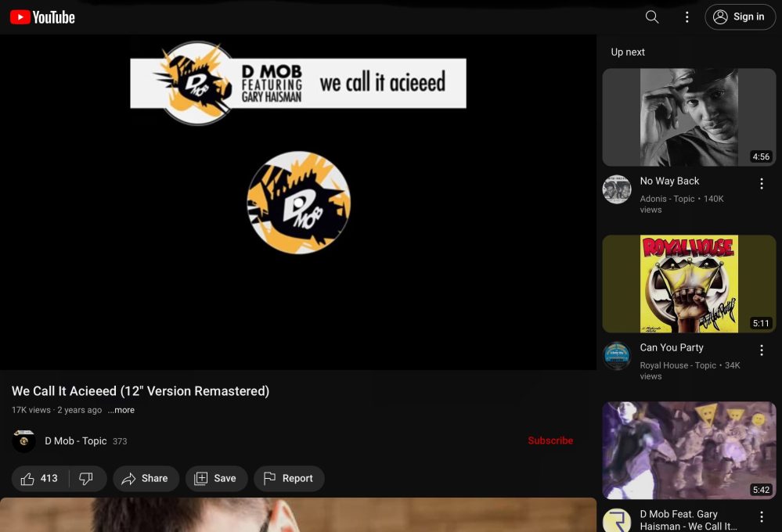Save the video to a playlist
This screenshot has height=532, width=782.
pyautogui.click(x=216, y=479)
